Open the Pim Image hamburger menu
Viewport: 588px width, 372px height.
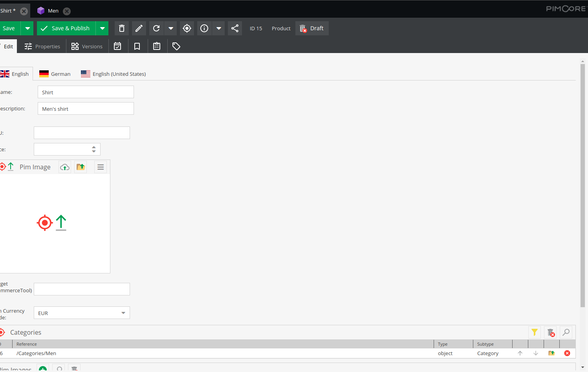(x=101, y=167)
